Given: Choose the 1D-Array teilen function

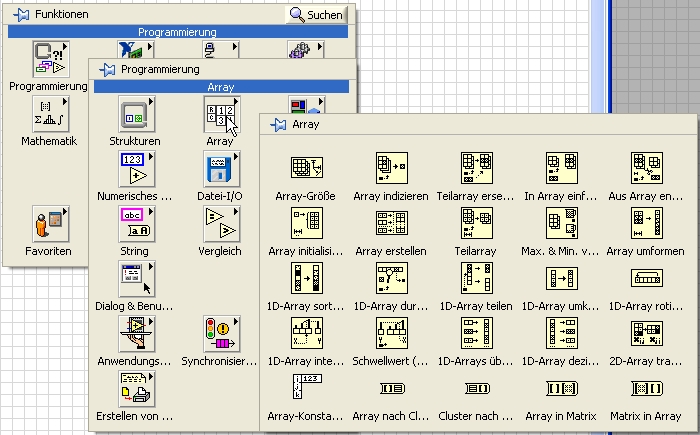Looking at the screenshot, I should click(x=476, y=278).
